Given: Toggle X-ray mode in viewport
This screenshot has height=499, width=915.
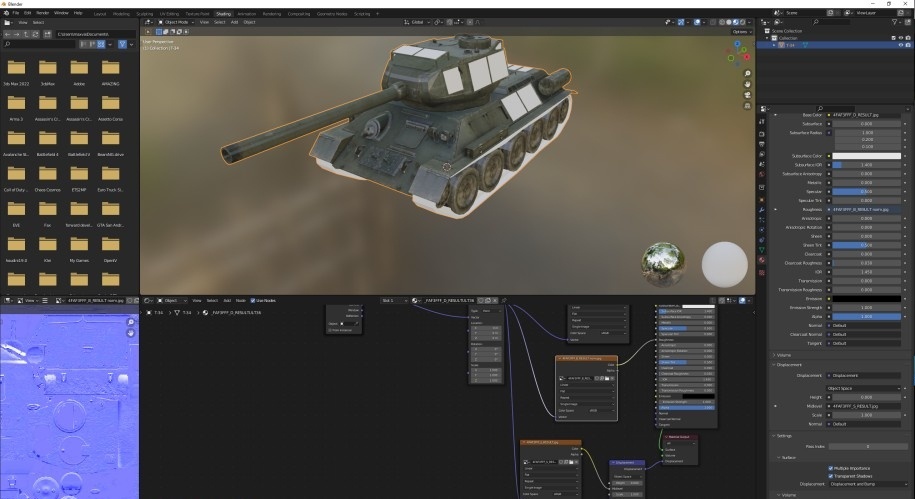Looking at the screenshot, I should (713, 22).
